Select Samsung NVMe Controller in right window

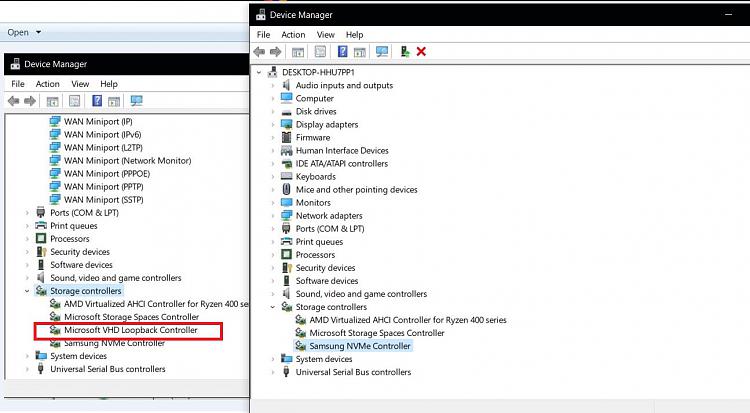click(x=360, y=346)
